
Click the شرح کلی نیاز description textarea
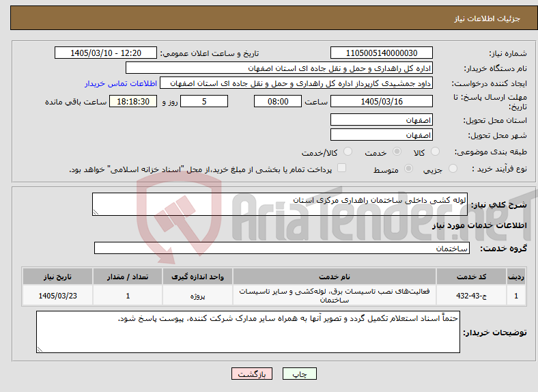click(280, 204)
